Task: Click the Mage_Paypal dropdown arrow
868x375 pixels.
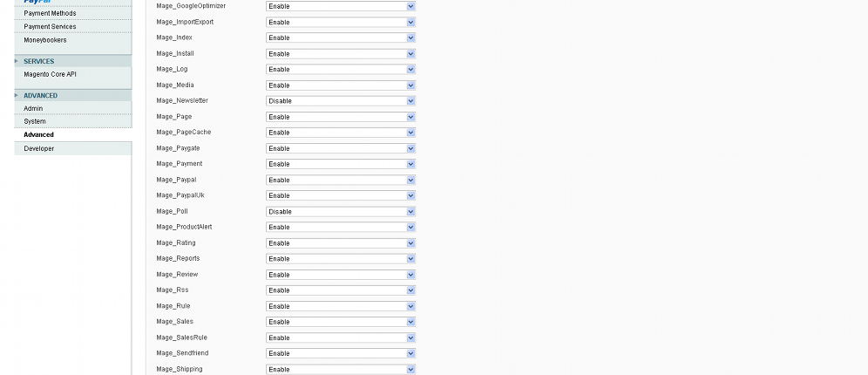Action: point(410,180)
